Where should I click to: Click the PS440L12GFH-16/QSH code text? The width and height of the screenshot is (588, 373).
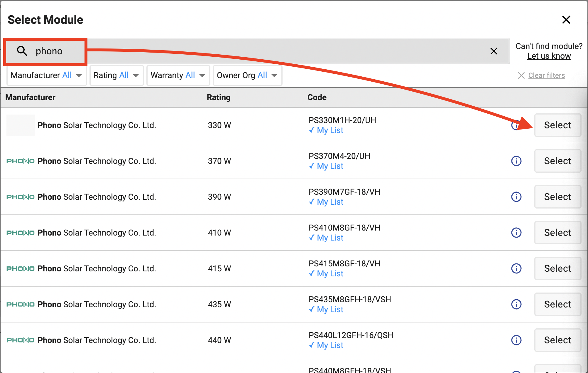pos(351,335)
